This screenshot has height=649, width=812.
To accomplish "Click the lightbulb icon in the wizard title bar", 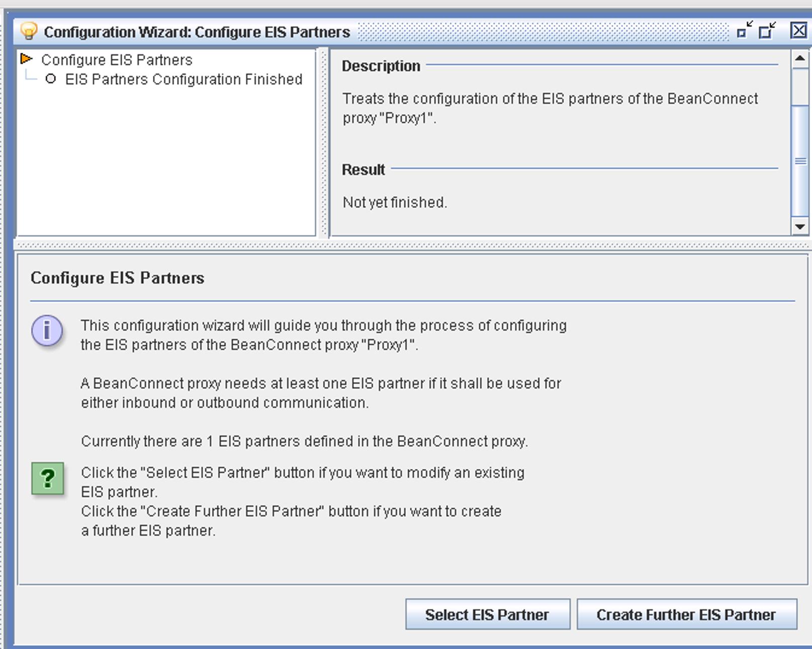I will pyautogui.click(x=29, y=31).
